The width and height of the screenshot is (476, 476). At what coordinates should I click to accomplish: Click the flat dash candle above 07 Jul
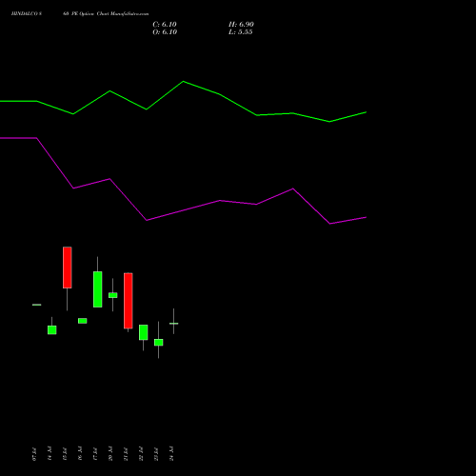point(37,305)
